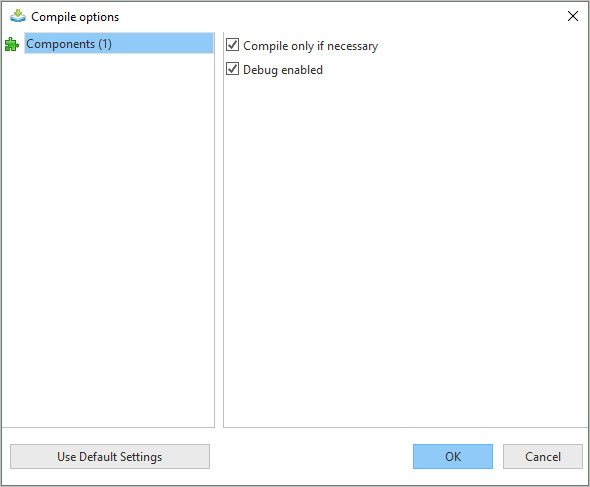
Task: Click the blank area right of Compile only if necessary
Action: tap(482, 46)
